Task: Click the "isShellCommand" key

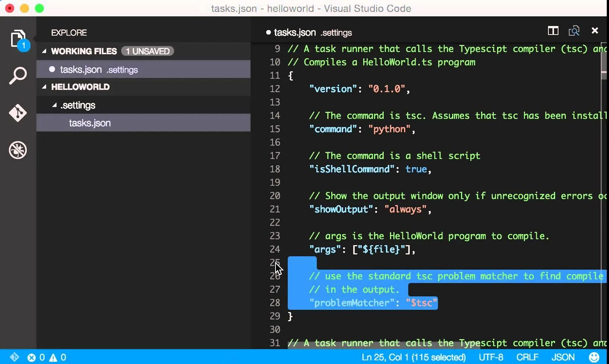Action: point(352,169)
